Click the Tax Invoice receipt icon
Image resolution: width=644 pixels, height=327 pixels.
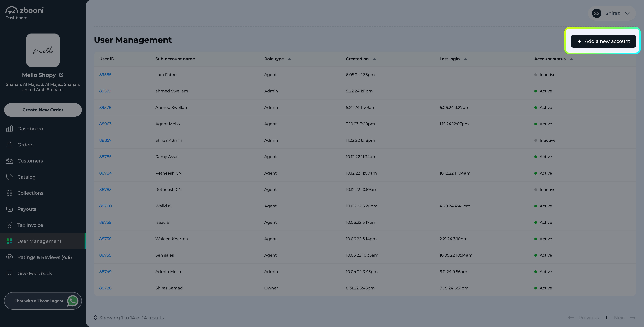click(x=9, y=225)
